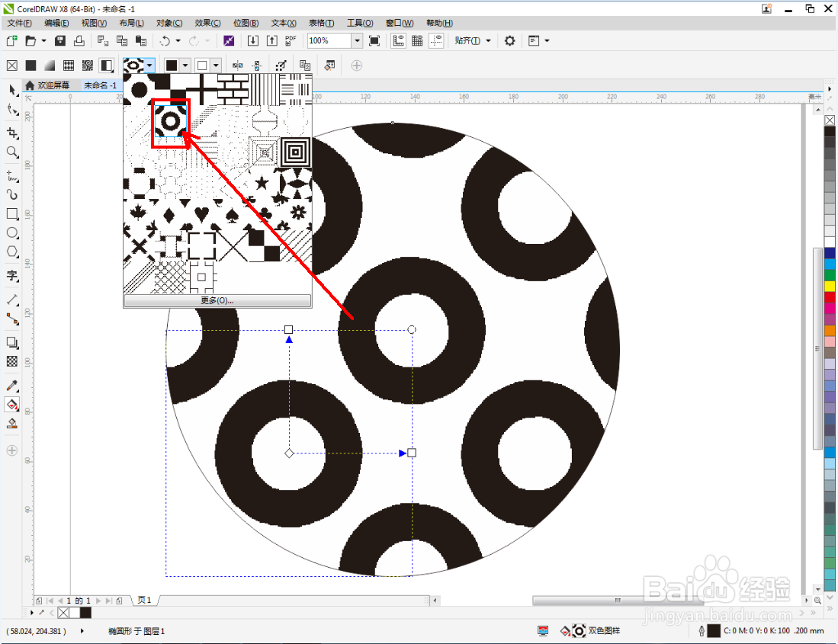Screen dimensions: 838x644
Task: Toggle Show rulers button
Action: click(398, 40)
